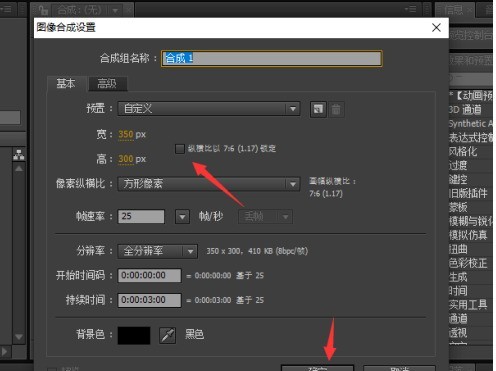Select 动画预置 effects category
Image resolution: width=496 pixels, height=371 pixels.
471,96
